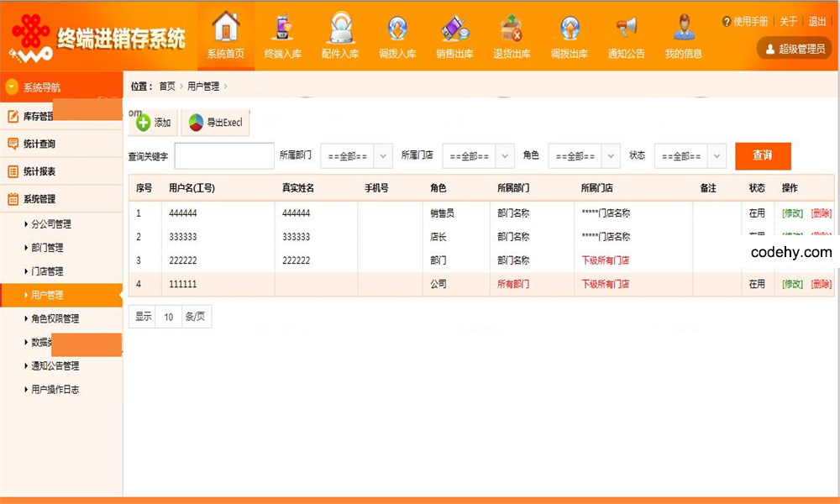Open the 退货出库 returns box icon
840x504 pixels.
point(512,28)
